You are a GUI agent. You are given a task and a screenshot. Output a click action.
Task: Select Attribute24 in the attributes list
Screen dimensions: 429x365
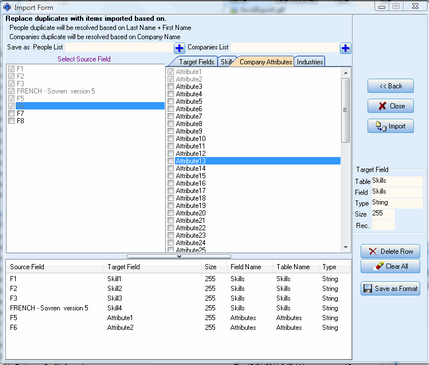click(191, 243)
